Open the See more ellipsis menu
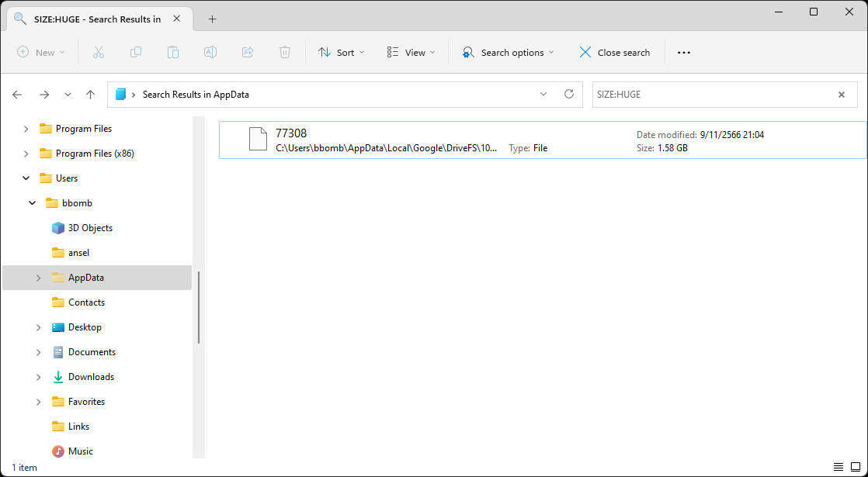This screenshot has width=868, height=477. point(683,52)
